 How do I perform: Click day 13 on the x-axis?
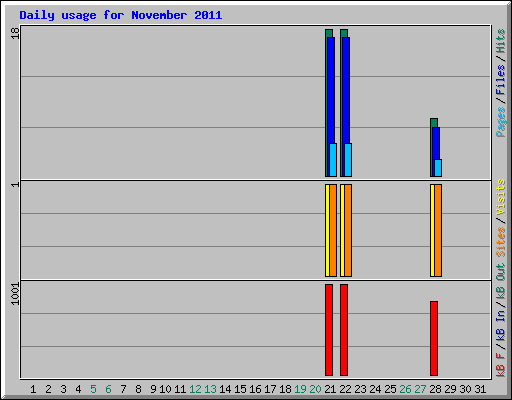click(x=210, y=389)
